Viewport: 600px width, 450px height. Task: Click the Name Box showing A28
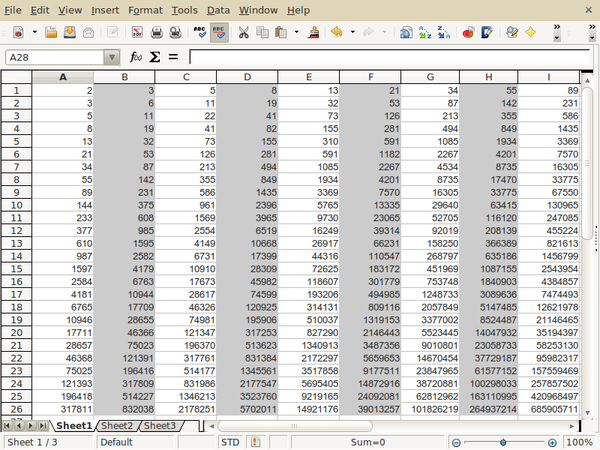[x=55, y=57]
